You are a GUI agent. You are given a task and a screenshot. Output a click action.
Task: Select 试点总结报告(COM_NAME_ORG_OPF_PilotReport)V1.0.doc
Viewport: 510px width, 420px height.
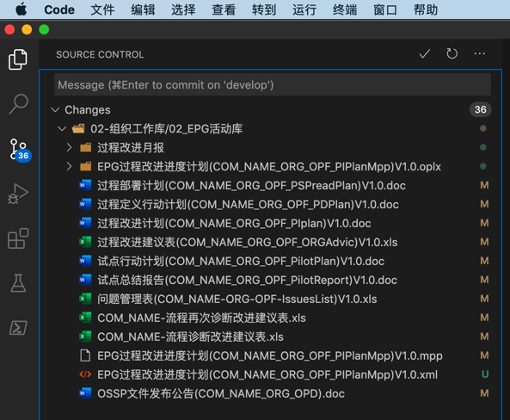[247, 280]
